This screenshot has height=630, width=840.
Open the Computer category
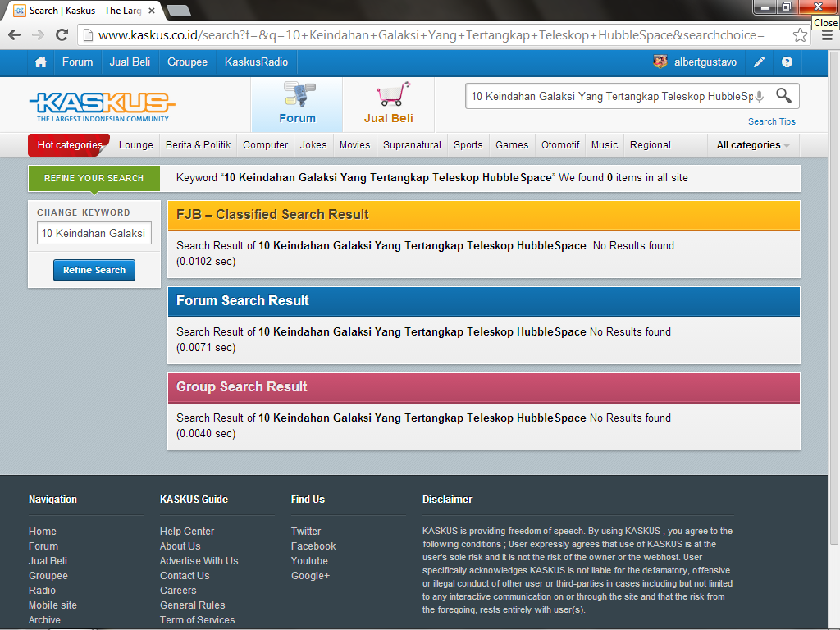click(x=265, y=145)
